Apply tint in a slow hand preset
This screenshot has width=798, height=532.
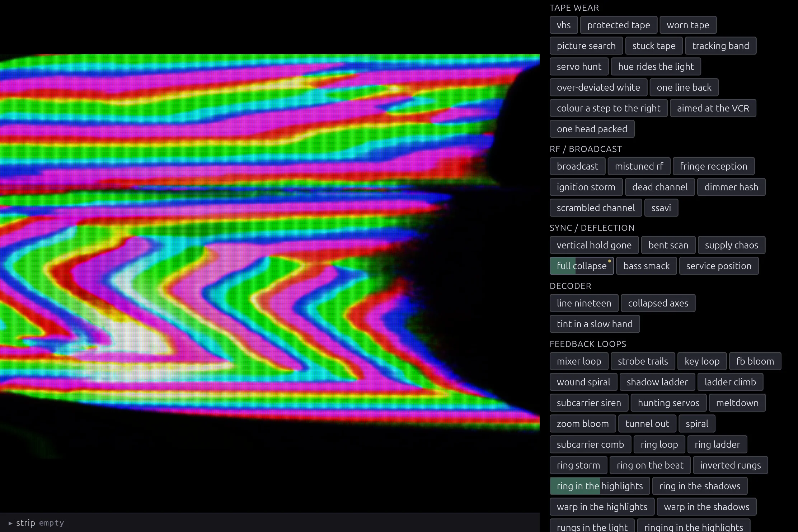click(595, 324)
